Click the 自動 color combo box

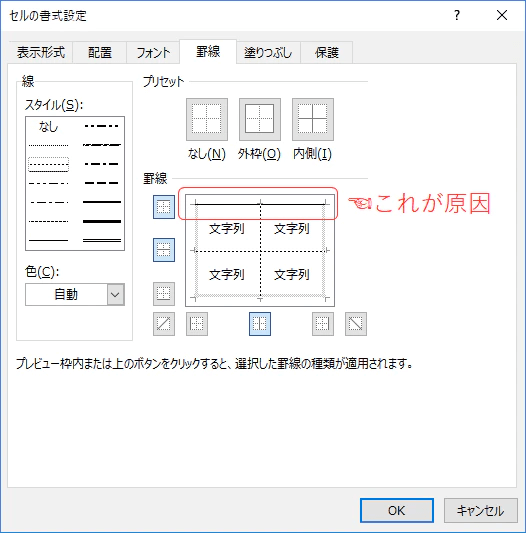point(75,294)
